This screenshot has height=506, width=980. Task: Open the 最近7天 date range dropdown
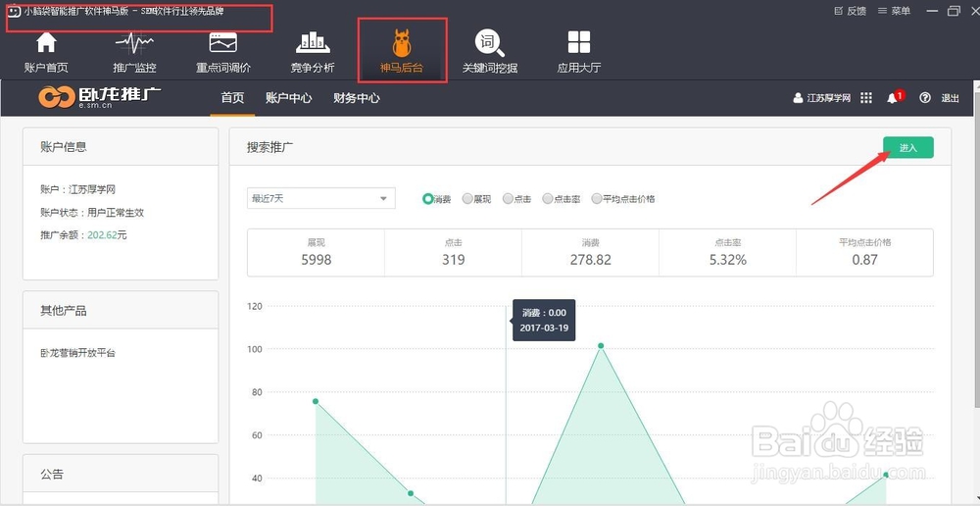[321, 198]
